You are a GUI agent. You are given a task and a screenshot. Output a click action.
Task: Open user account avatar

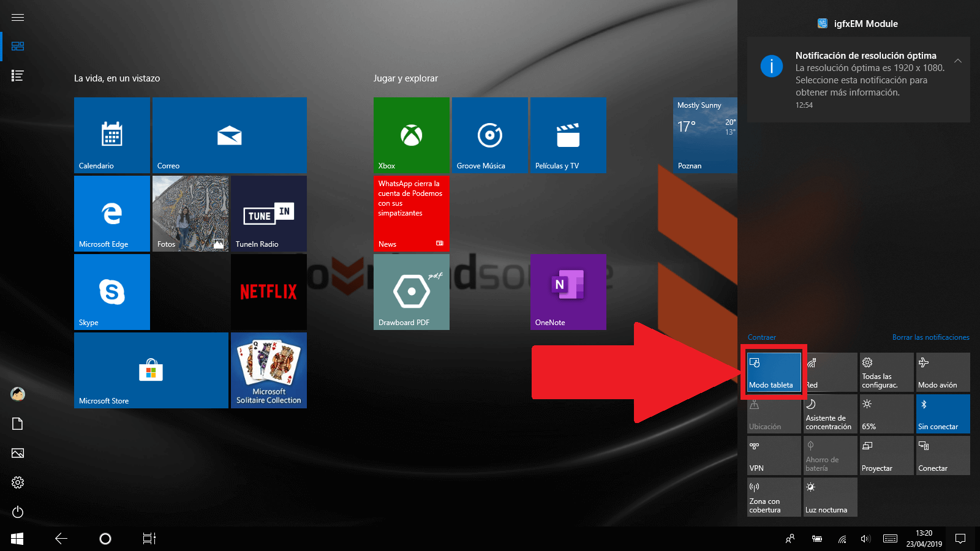point(18,394)
